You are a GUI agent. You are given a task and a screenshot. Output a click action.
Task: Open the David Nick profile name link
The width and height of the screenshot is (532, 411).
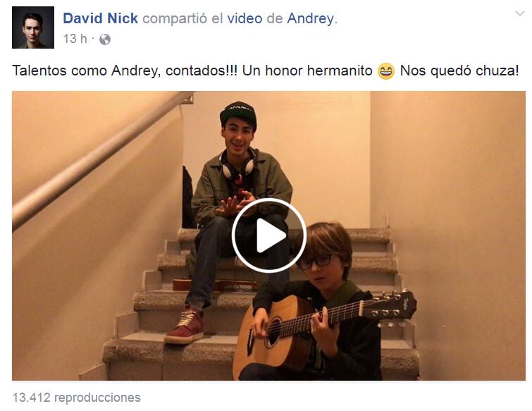[101, 18]
